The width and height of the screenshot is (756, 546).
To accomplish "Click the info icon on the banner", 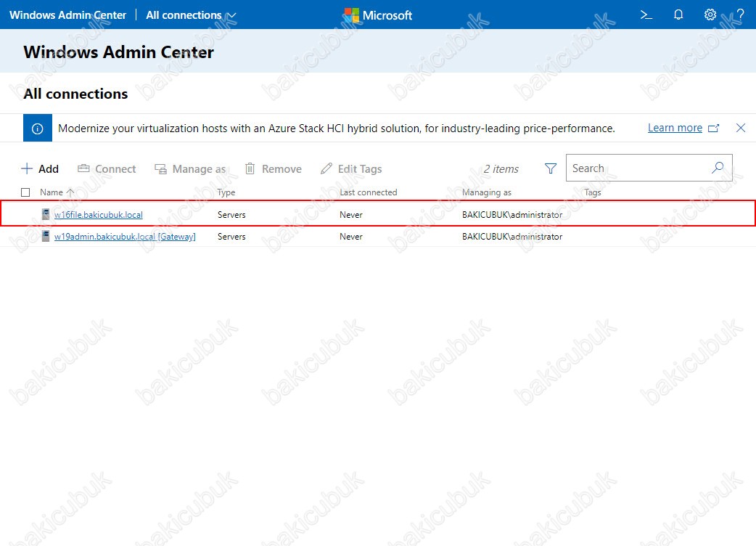I will click(38, 129).
